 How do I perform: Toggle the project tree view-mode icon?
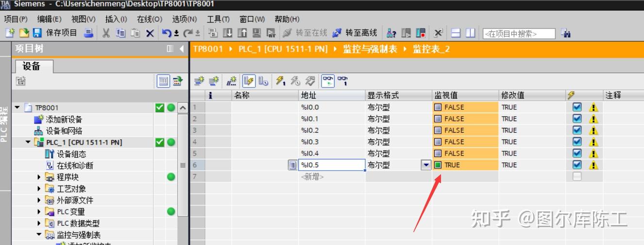[163, 81]
